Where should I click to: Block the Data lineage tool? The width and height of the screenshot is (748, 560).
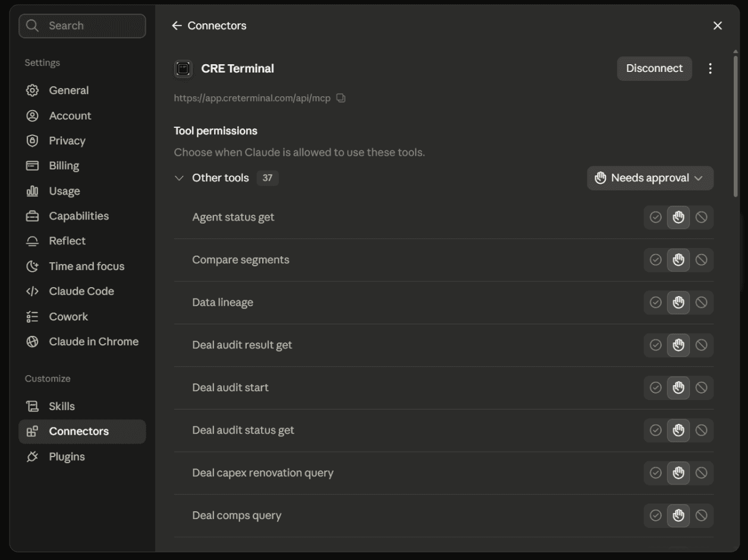[x=701, y=303]
